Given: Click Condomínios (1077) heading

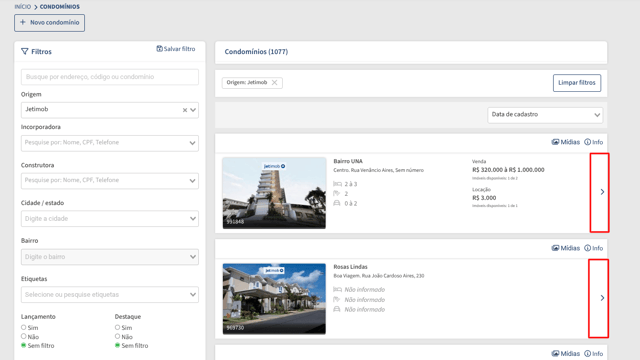Looking at the screenshot, I should [256, 52].
